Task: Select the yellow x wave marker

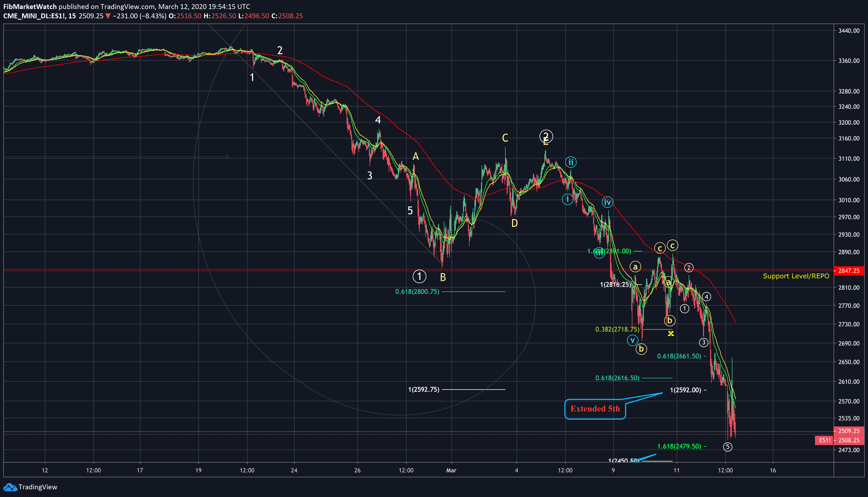Action: click(671, 333)
